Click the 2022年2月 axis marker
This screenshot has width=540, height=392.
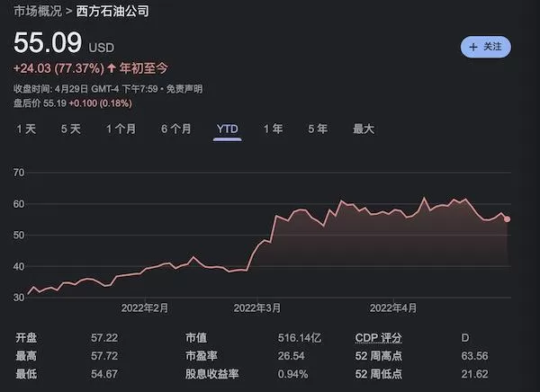pyautogui.click(x=145, y=308)
